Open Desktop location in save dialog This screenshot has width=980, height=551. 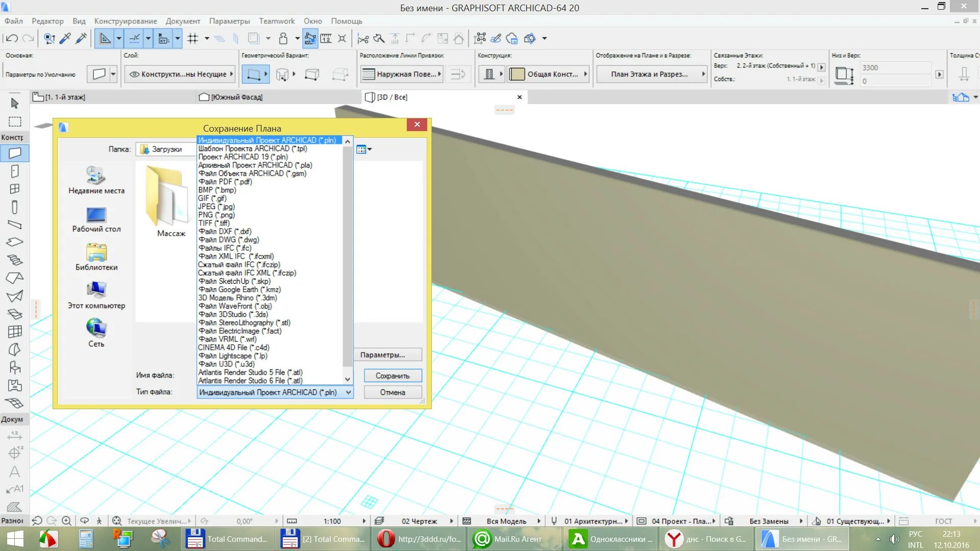(96, 219)
